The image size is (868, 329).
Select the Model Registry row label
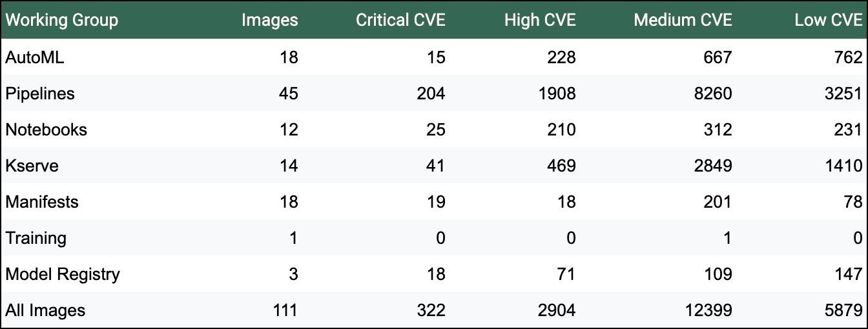tap(63, 274)
